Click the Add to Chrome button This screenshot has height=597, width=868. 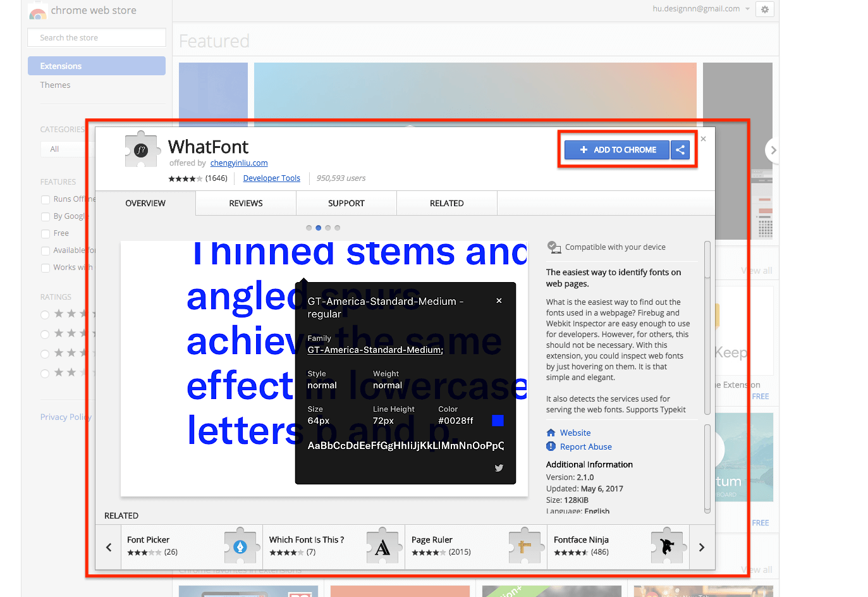point(616,150)
